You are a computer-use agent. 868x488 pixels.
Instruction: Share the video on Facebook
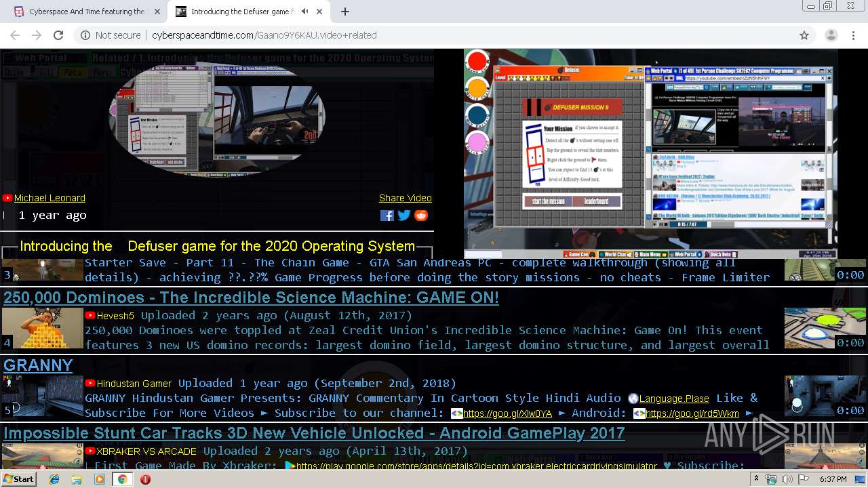click(387, 216)
